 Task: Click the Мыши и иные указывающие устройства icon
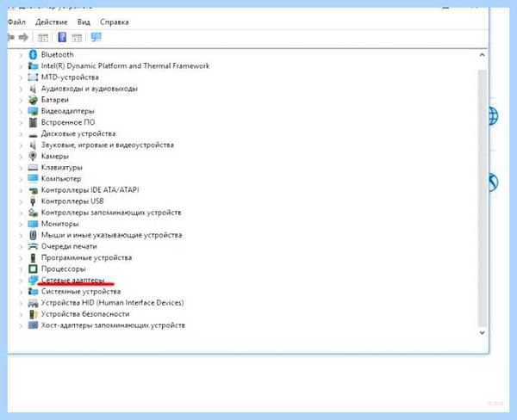[33, 235]
